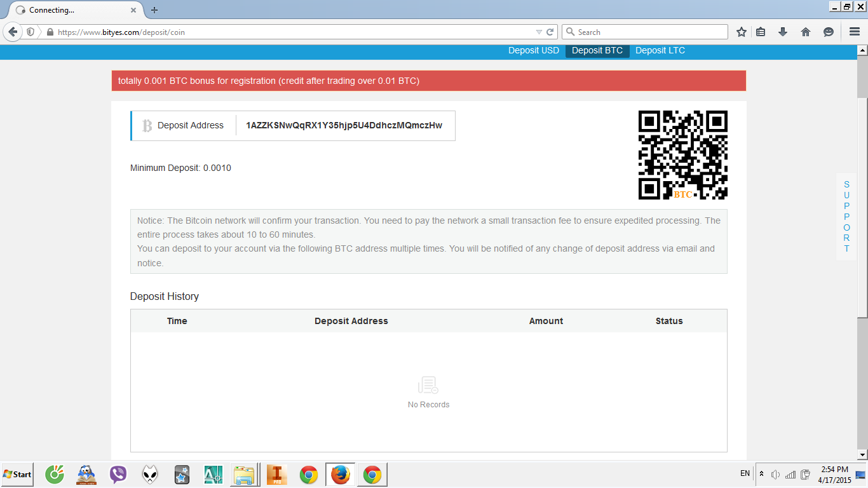Close the Connecting... tab
Viewport: 868px width, 488px height.
(x=133, y=10)
